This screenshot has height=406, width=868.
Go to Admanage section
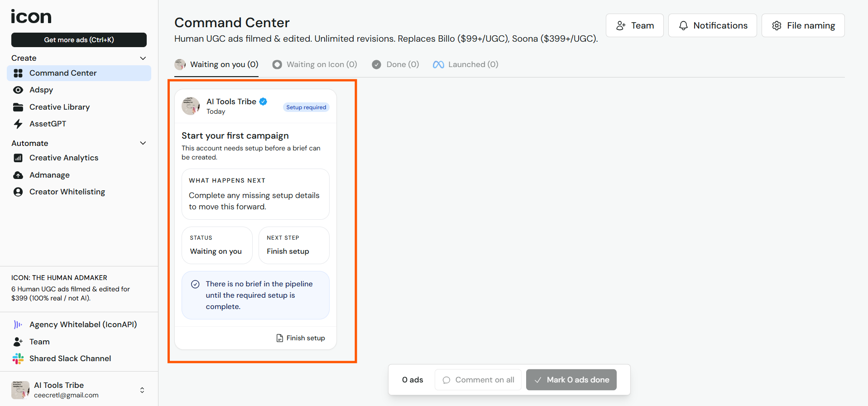(49, 175)
